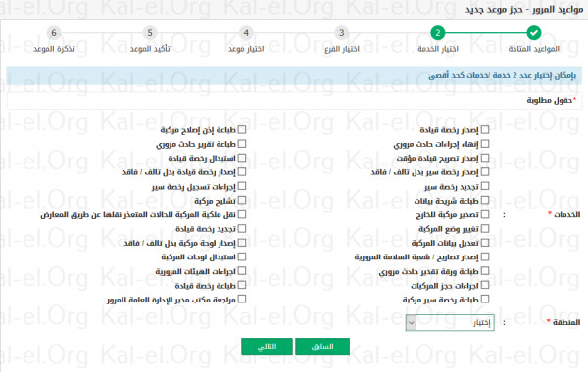Viewport: 588px width, 372px height.
Task: Go to step 1 'المواعيد المتاحة' checkmark
Action: click(534, 33)
